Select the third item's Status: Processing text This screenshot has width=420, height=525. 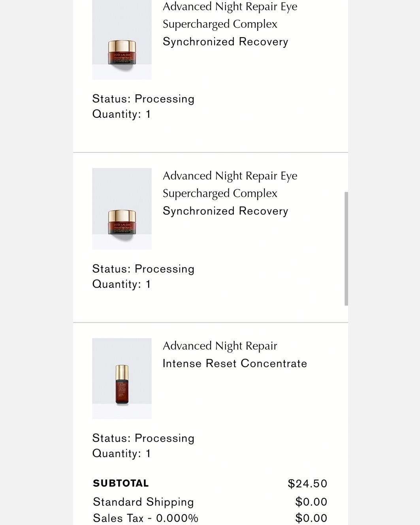click(143, 438)
